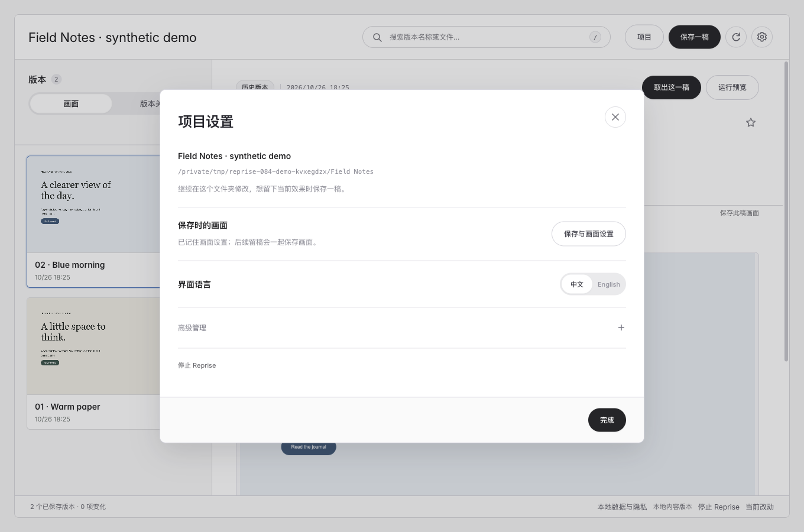The height and width of the screenshot is (532, 804).
Task: Switch interface language to English
Action: tap(608, 284)
